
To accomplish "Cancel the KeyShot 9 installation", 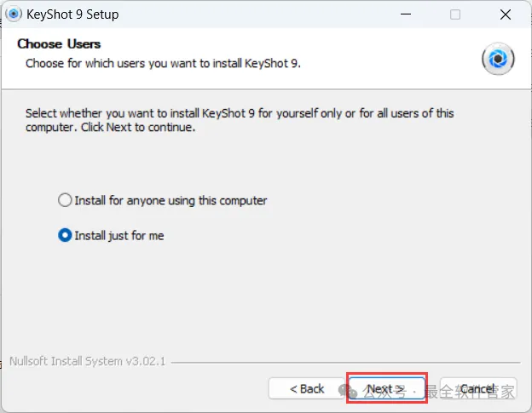I will click(x=478, y=388).
